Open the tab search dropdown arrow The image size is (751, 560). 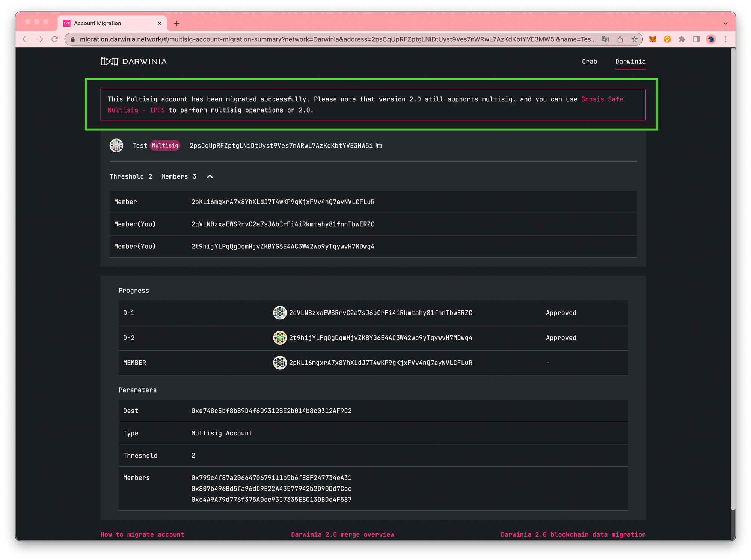(725, 23)
